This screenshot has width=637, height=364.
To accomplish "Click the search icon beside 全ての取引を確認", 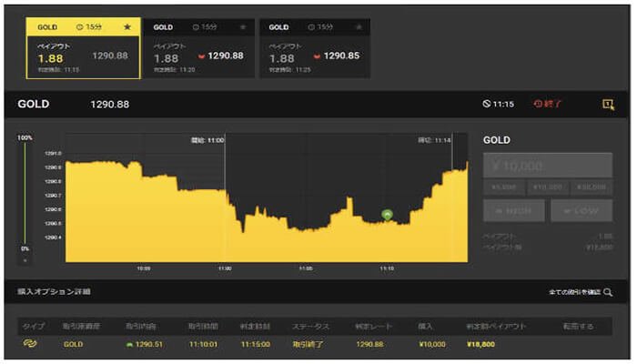I will (x=608, y=292).
